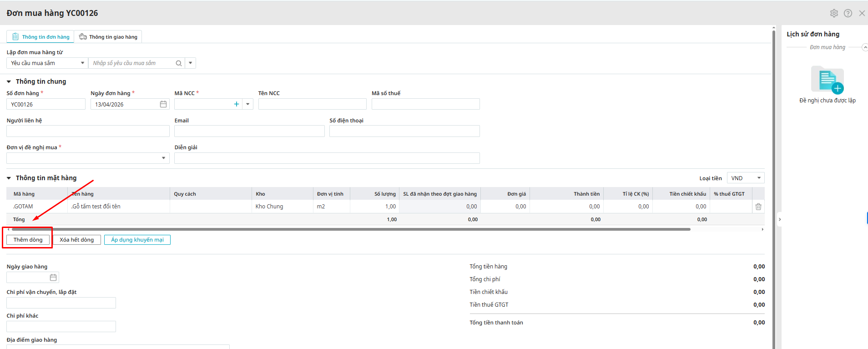Click the plus icon to add supplier
Viewport: 868px width, 349px height.
[x=237, y=104]
